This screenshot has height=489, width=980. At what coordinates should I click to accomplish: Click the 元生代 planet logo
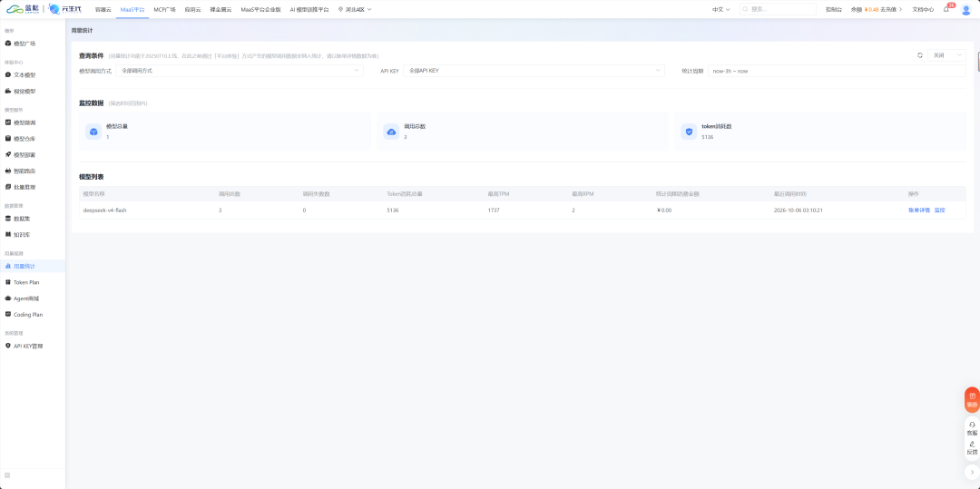(65, 9)
